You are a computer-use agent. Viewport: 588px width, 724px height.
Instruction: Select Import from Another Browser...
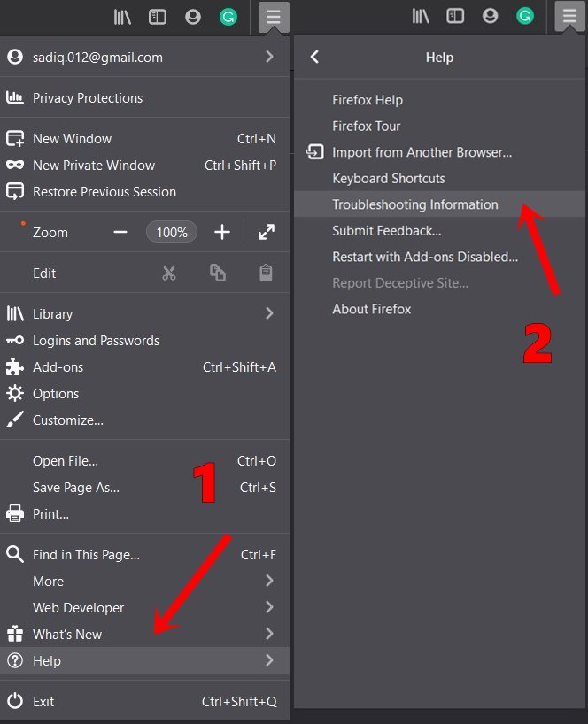(x=440, y=152)
